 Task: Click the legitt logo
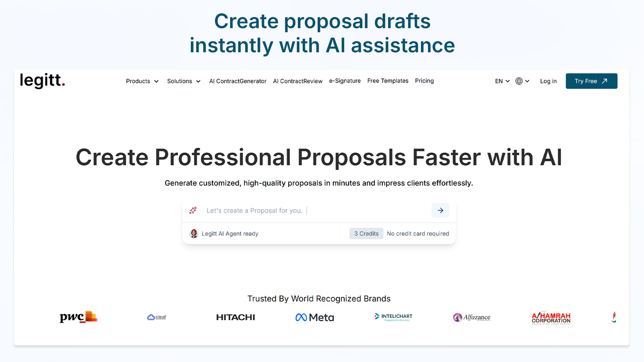[x=42, y=80]
